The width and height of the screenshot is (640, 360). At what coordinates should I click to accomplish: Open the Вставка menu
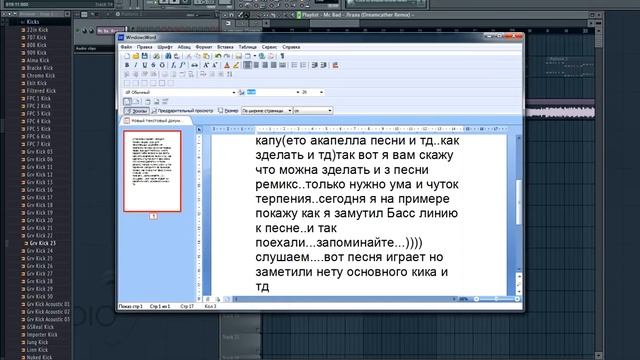click(225, 47)
